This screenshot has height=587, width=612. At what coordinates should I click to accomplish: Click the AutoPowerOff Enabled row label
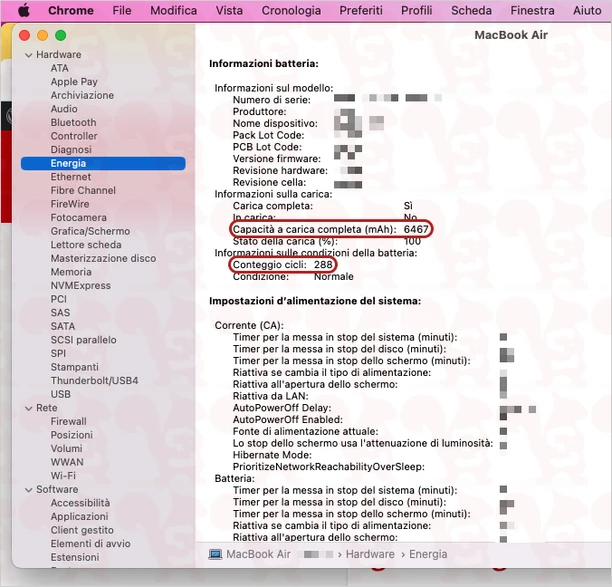pos(288,420)
